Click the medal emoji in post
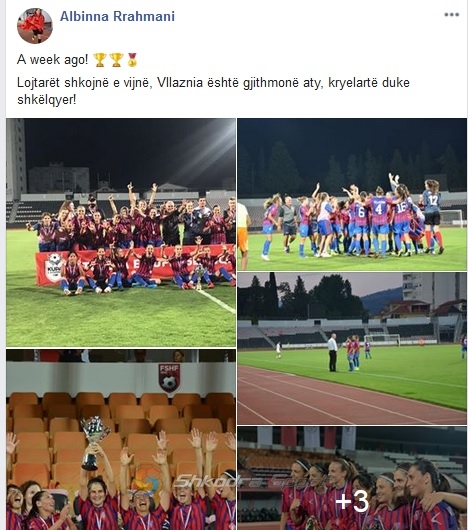The height and width of the screenshot is (530, 468). (132, 60)
